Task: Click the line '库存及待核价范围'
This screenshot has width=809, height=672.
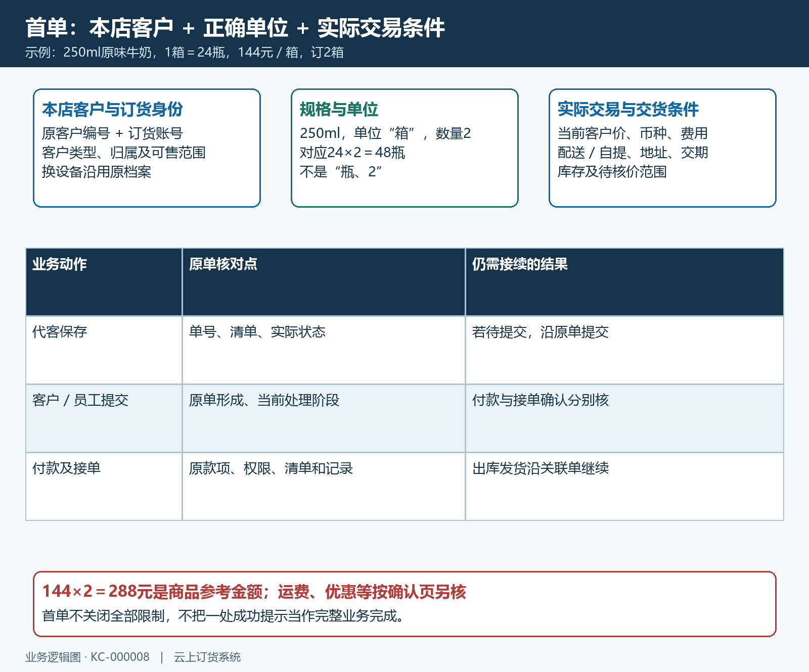Action: tap(612, 172)
